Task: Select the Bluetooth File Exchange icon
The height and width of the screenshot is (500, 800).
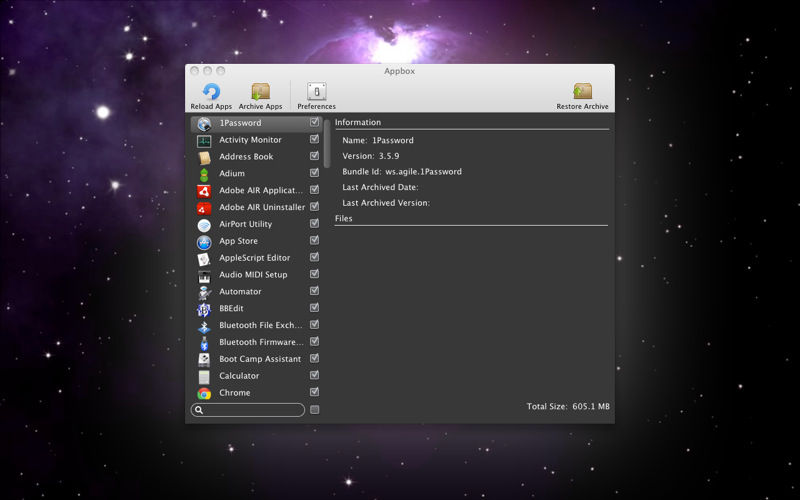Action: [204, 326]
